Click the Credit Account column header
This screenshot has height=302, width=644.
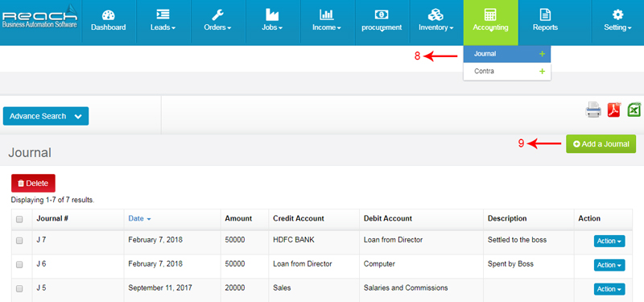(299, 218)
